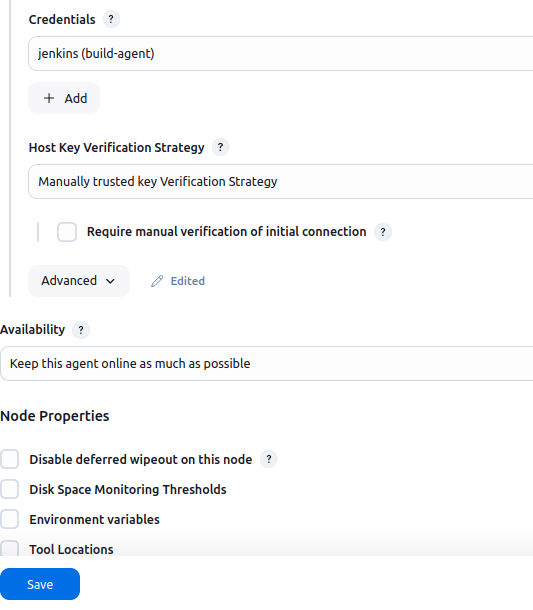The image size is (533, 610).
Task: Open help for Host Key Verification Strategy
Action: click(x=220, y=147)
